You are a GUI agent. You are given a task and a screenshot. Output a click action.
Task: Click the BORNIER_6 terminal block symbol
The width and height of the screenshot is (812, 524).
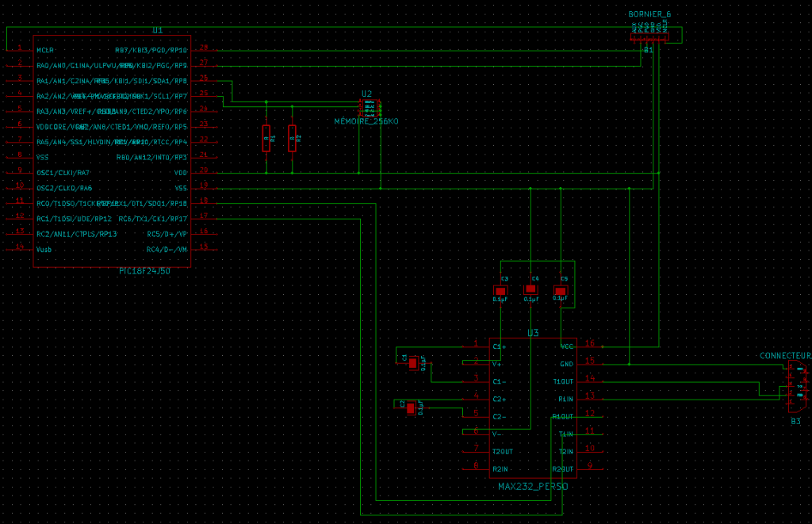pos(649,36)
